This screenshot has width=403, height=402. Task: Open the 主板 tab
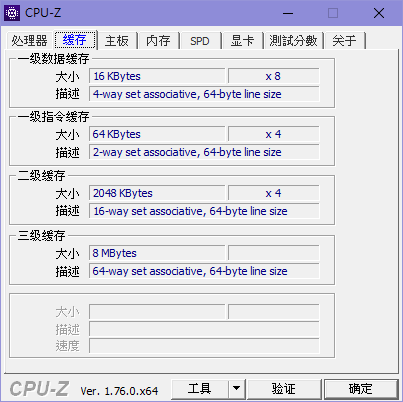tap(117, 41)
